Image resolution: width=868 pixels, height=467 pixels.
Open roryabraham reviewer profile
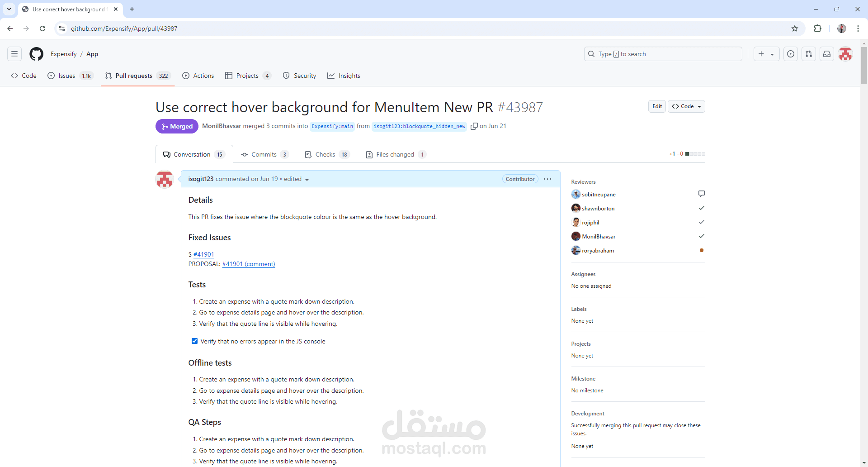[598, 250]
